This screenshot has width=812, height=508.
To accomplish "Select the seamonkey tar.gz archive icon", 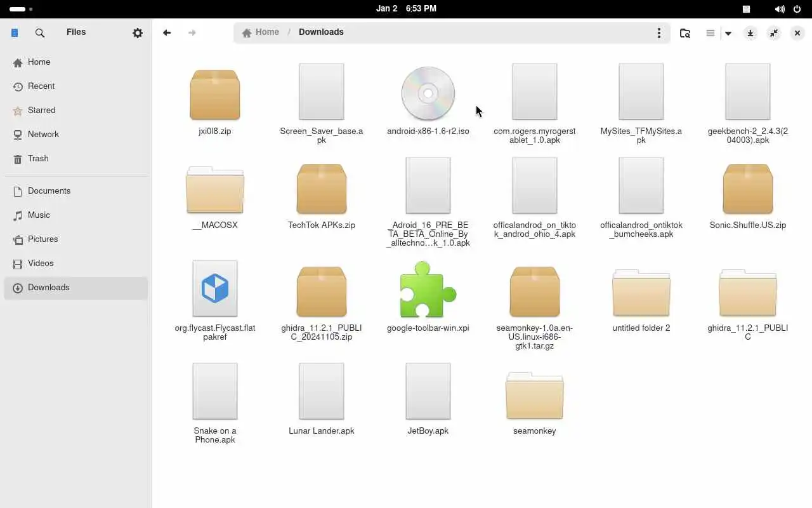I will coord(535,291).
